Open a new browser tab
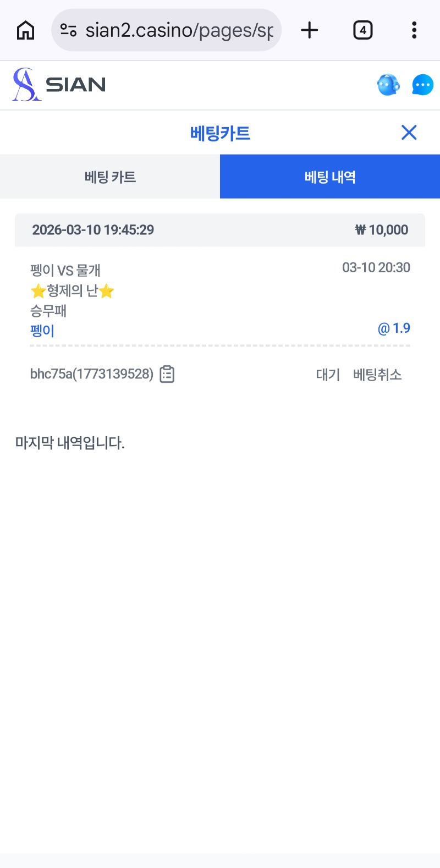This screenshot has width=440, height=868. (310, 30)
